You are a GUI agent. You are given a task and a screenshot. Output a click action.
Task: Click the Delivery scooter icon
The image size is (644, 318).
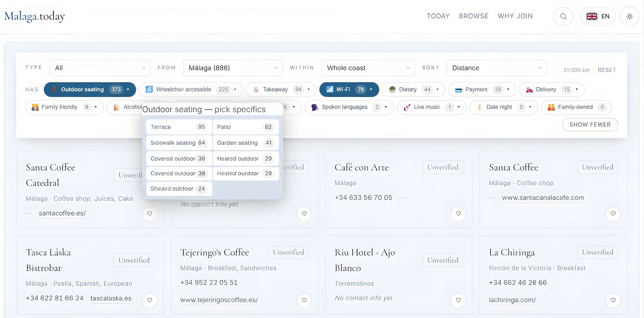[529, 90]
